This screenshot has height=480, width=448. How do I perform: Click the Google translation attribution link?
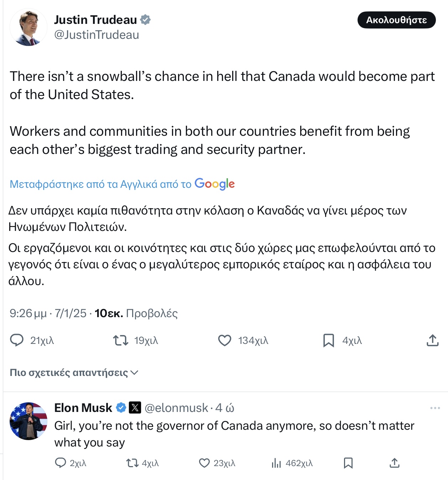(122, 184)
